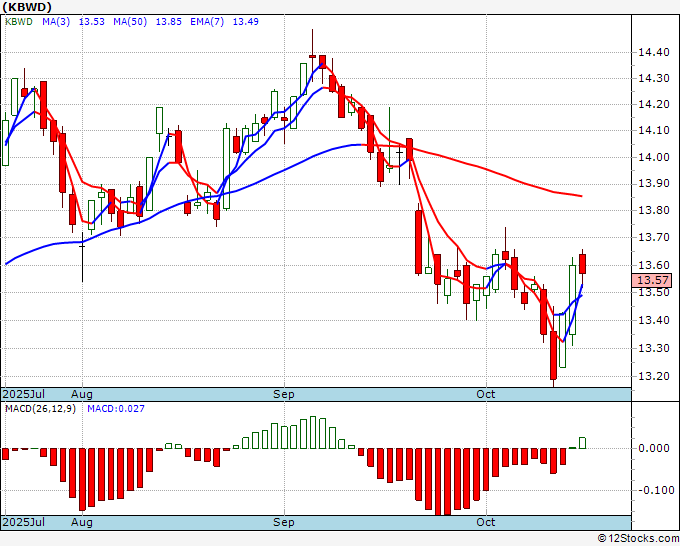Click the 13.40 price axis label
680x546 pixels.
[x=654, y=320]
